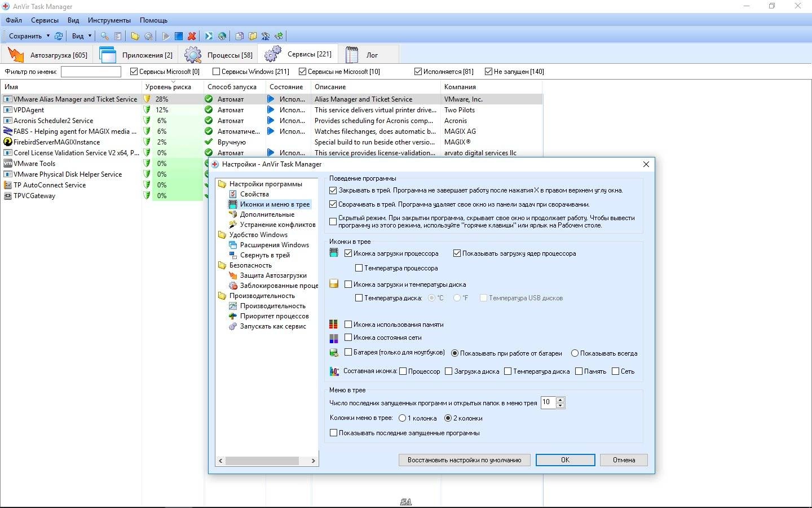The width and height of the screenshot is (812, 508).
Task: Decrease recent programs count with down arrow
Action: click(x=560, y=405)
